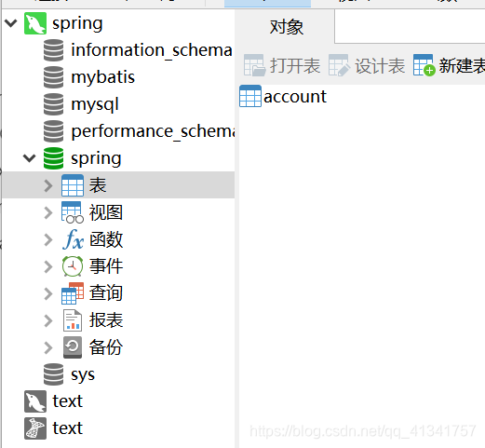
Task: Open the 对象 objects tab
Action: (x=285, y=27)
